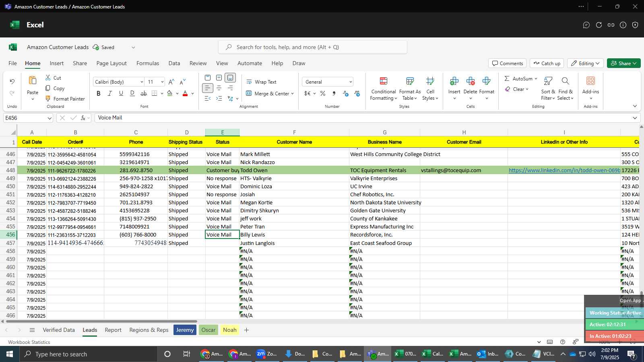This screenshot has width=644, height=362.
Task: Open the Todd Owen LinkedIn link
Action: (x=564, y=170)
